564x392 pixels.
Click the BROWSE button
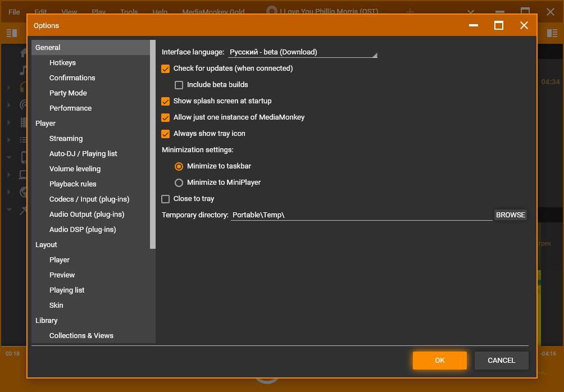click(x=511, y=215)
